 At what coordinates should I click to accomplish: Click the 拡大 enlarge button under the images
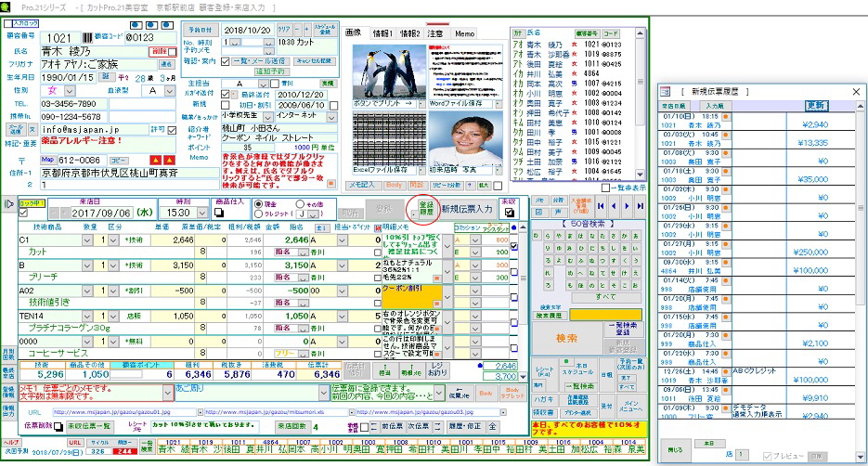(x=484, y=186)
